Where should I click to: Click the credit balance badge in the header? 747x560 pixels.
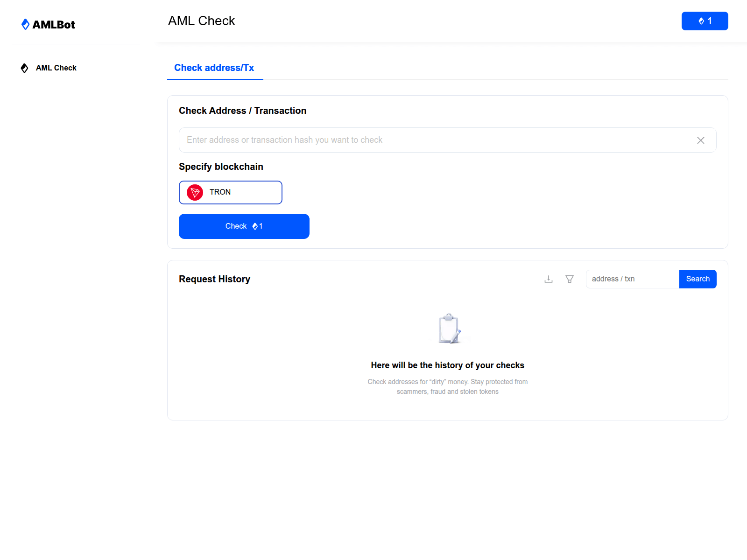tap(705, 21)
